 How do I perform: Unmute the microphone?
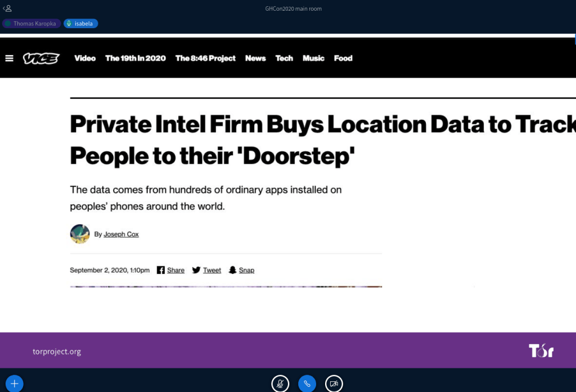280,384
